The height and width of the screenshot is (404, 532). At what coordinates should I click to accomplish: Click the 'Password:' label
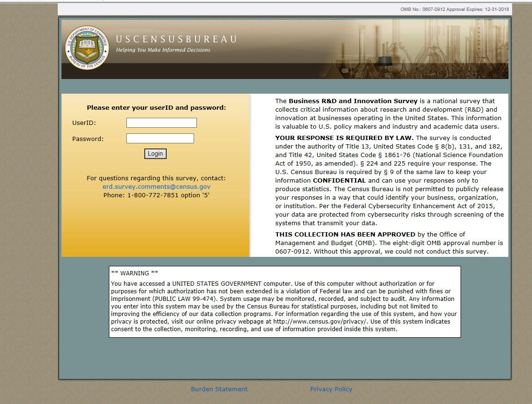[88, 139]
